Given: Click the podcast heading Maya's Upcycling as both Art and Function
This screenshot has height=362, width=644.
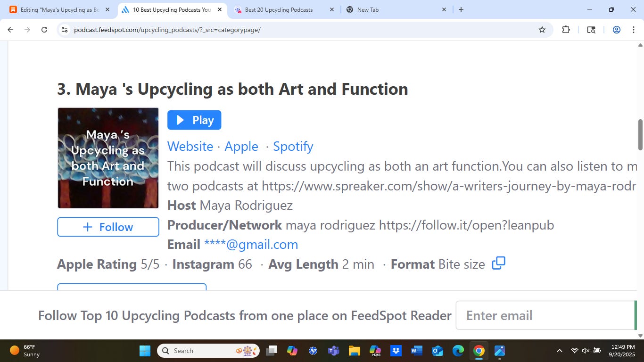Looking at the screenshot, I should tap(232, 89).
